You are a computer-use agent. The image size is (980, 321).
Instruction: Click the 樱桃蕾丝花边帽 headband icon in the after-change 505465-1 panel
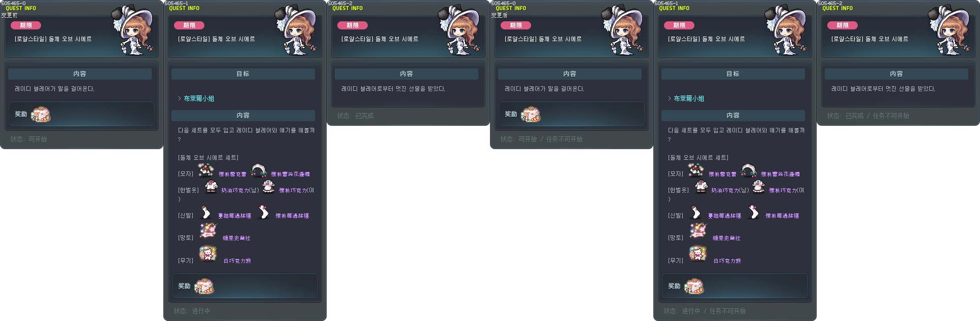point(749,170)
